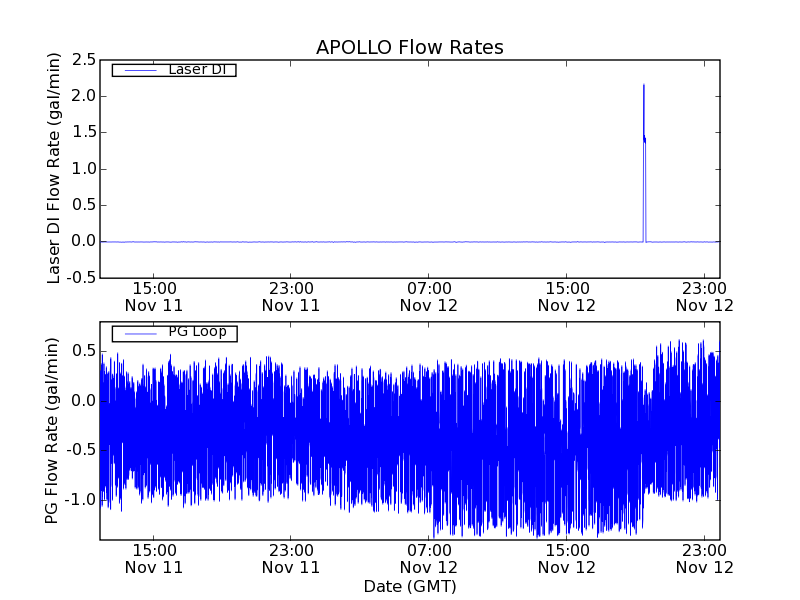
Task: Click the 0.5 tick on PG Flow axis
Action: (82, 351)
